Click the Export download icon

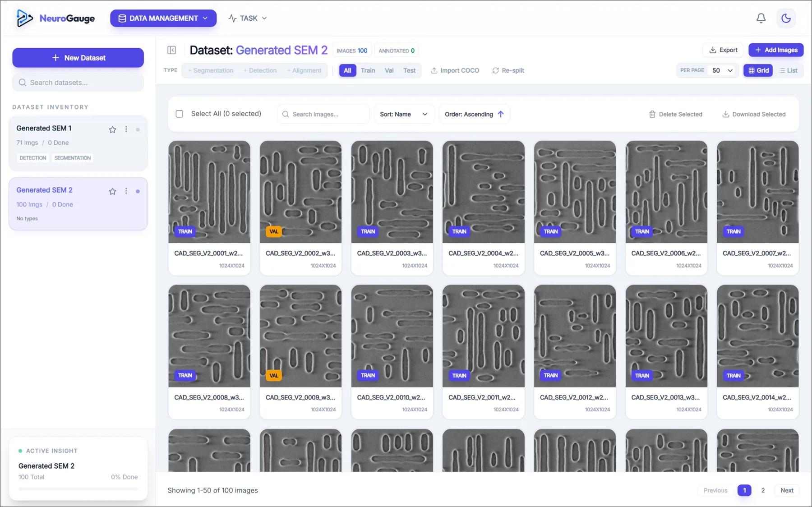[713, 50]
